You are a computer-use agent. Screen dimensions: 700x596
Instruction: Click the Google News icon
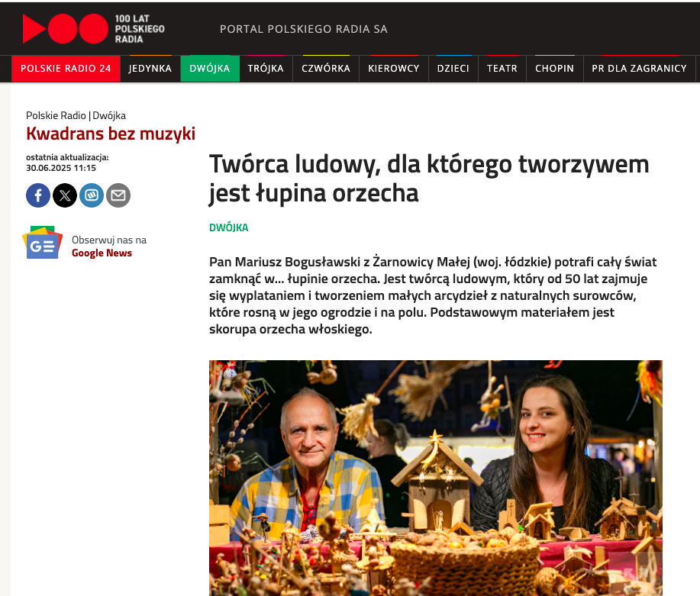43,243
